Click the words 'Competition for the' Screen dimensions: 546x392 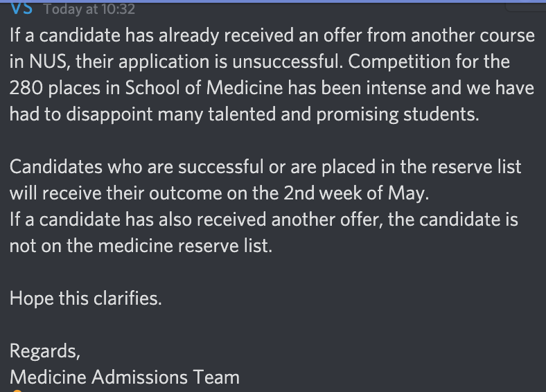[x=429, y=62]
